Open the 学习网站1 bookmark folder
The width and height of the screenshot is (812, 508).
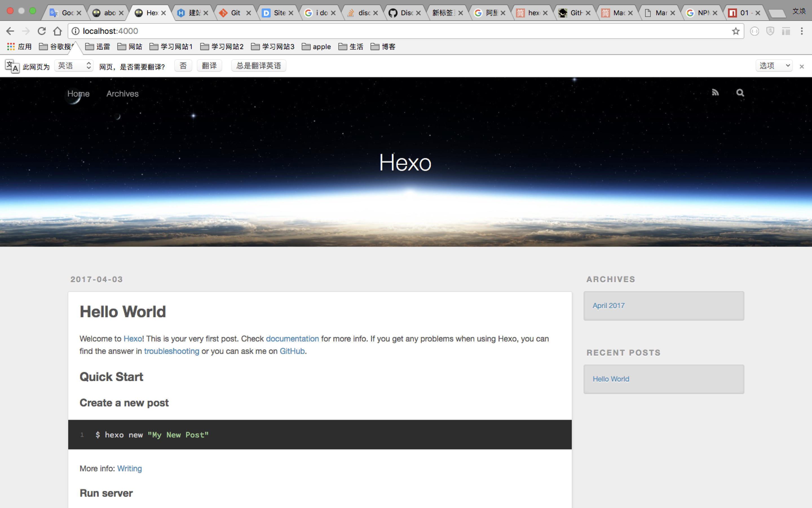pyautogui.click(x=171, y=47)
